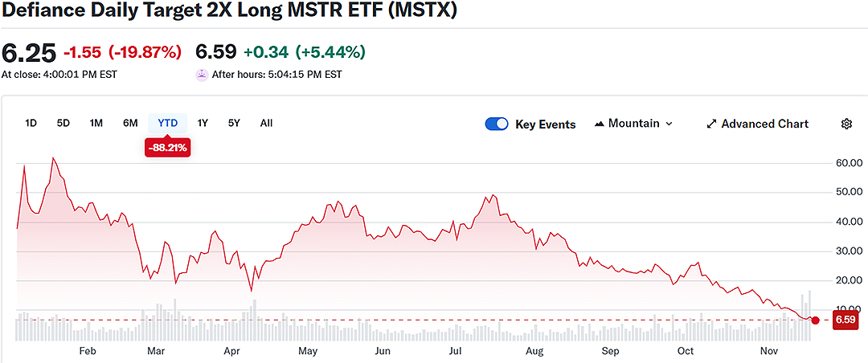Click the Advanced Chart expand arrows icon
This screenshot has width=868, height=363.
tap(712, 124)
